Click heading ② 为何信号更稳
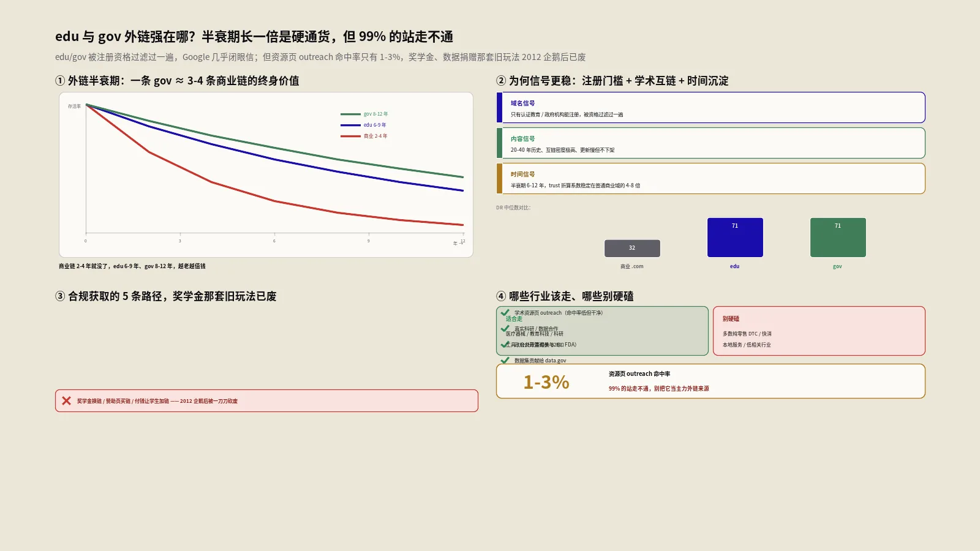The width and height of the screenshot is (980, 551). (x=612, y=81)
